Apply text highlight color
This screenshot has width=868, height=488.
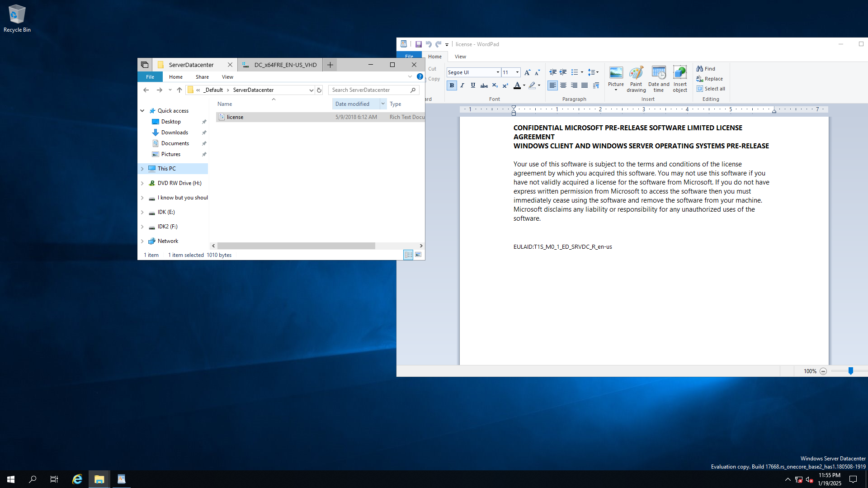click(532, 85)
